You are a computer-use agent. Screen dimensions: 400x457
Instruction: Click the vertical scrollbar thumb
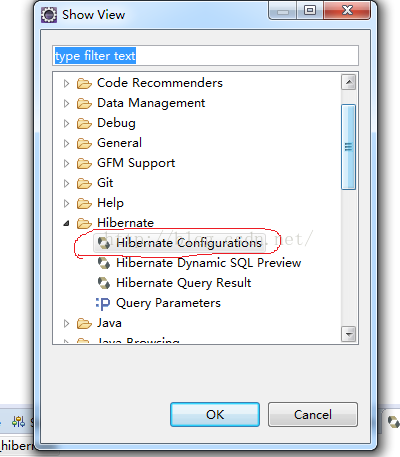(349, 147)
